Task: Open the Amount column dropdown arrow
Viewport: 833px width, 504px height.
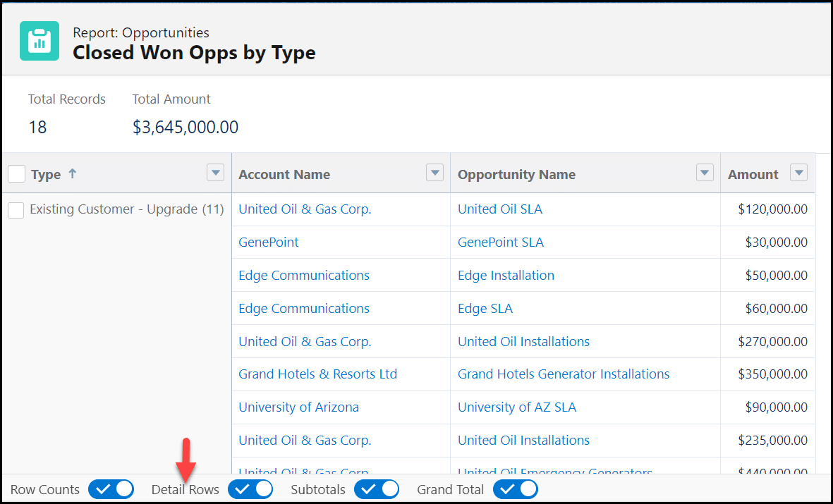Action: pyautogui.click(x=798, y=173)
